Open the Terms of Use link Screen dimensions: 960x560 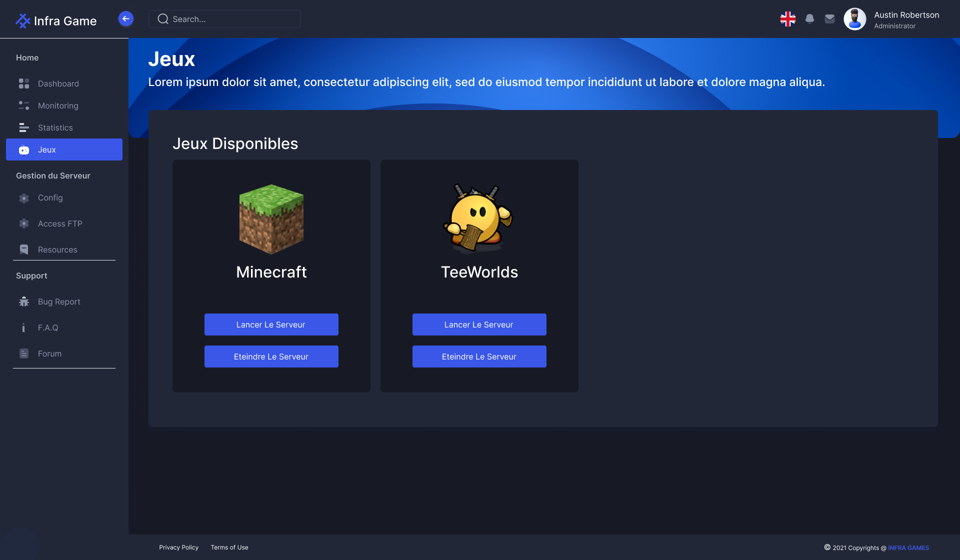coord(229,547)
